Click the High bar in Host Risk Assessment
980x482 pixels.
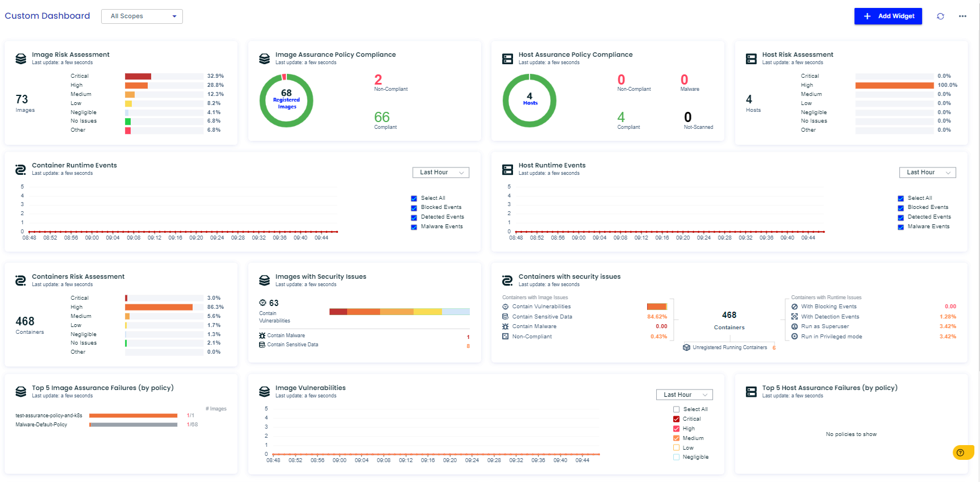[894, 85]
